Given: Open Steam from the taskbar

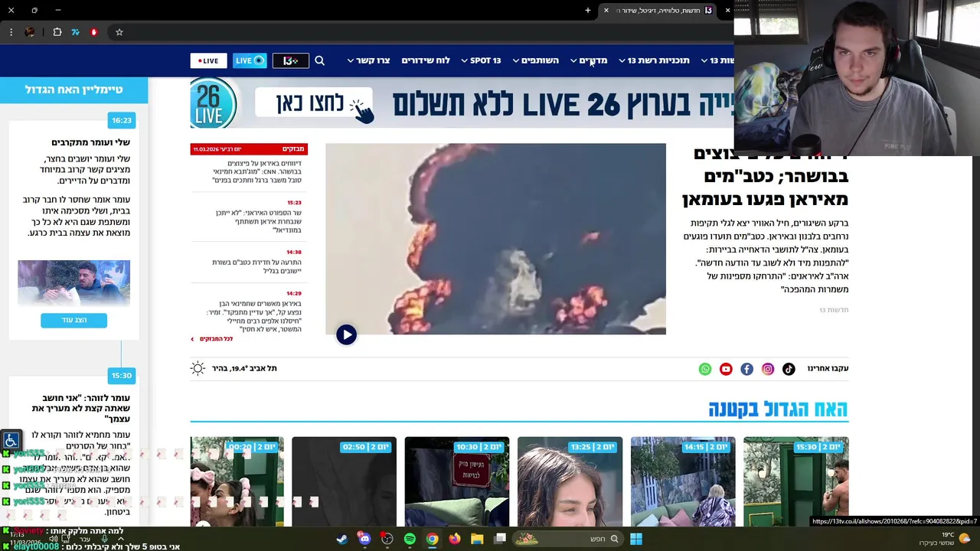Looking at the screenshot, I should coord(341,539).
